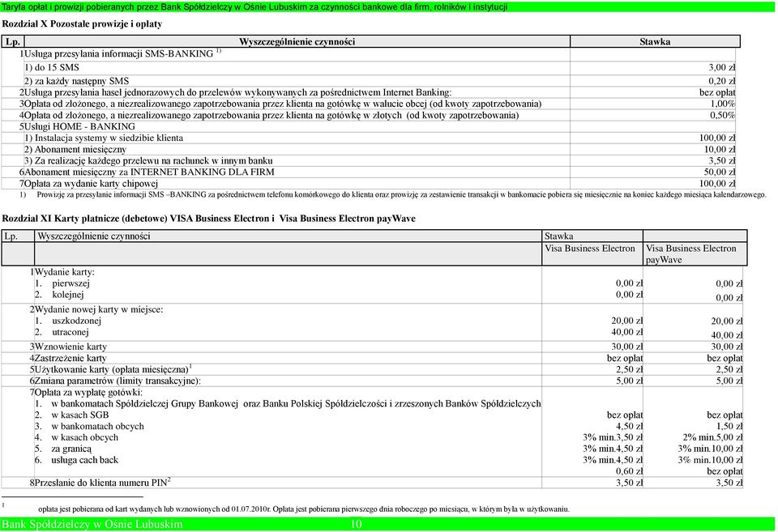778x532 pixels.
Task: Click "5. za granicą" item
Action: [x=63, y=449]
